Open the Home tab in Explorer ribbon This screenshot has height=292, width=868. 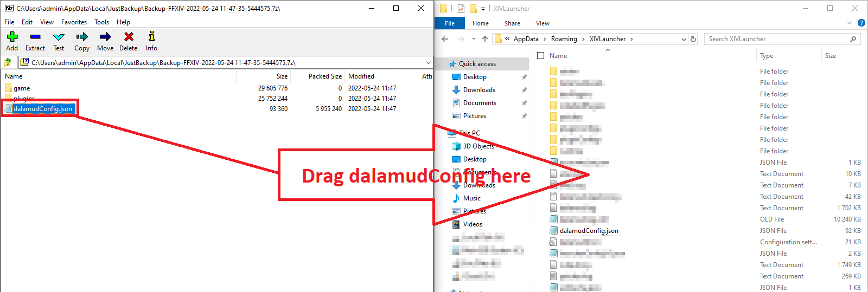point(481,23)
